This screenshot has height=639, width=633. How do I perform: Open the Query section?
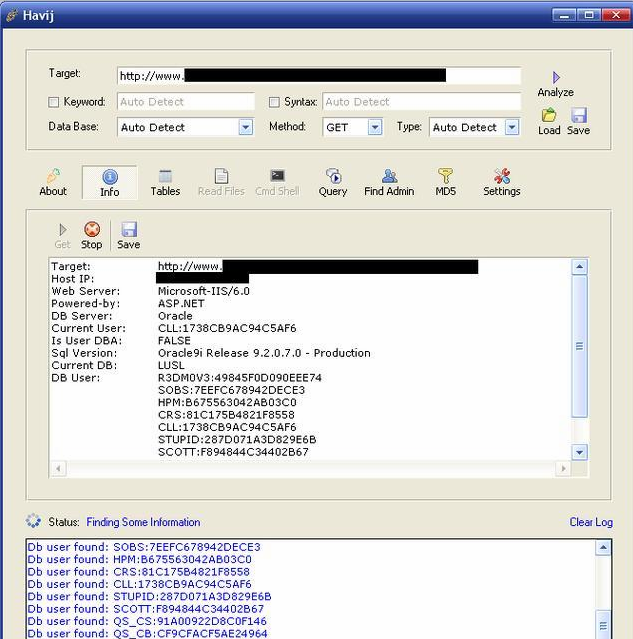pyautogui.click(x=333, y=182)
